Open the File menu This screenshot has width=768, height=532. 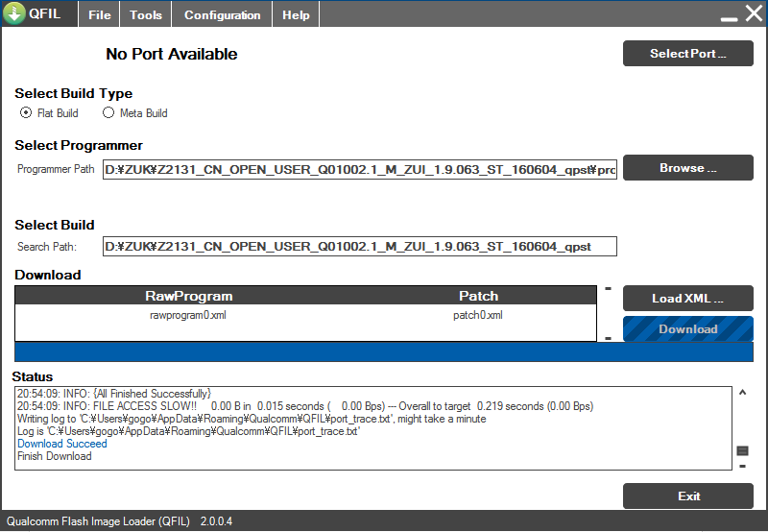100,14
